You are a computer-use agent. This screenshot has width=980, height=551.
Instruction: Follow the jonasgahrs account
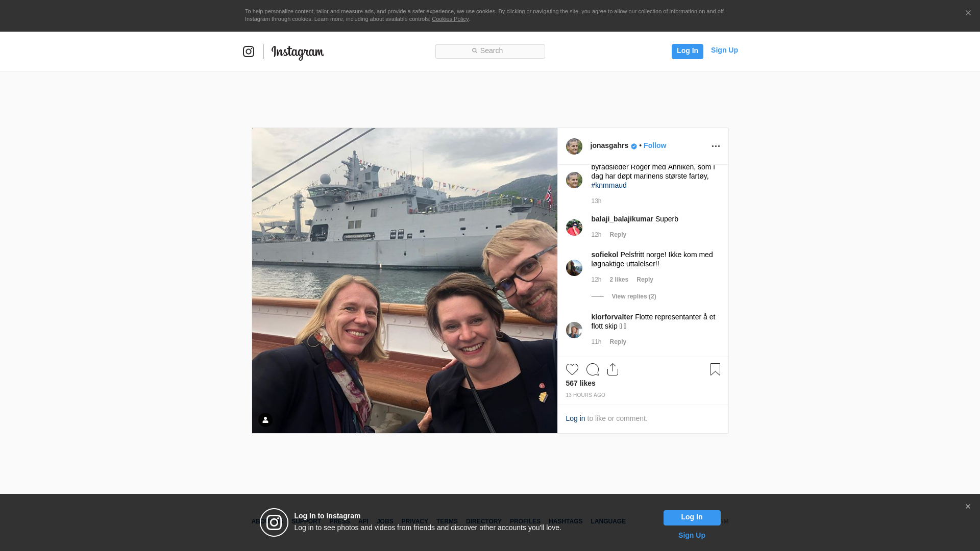tap(654, 145)
